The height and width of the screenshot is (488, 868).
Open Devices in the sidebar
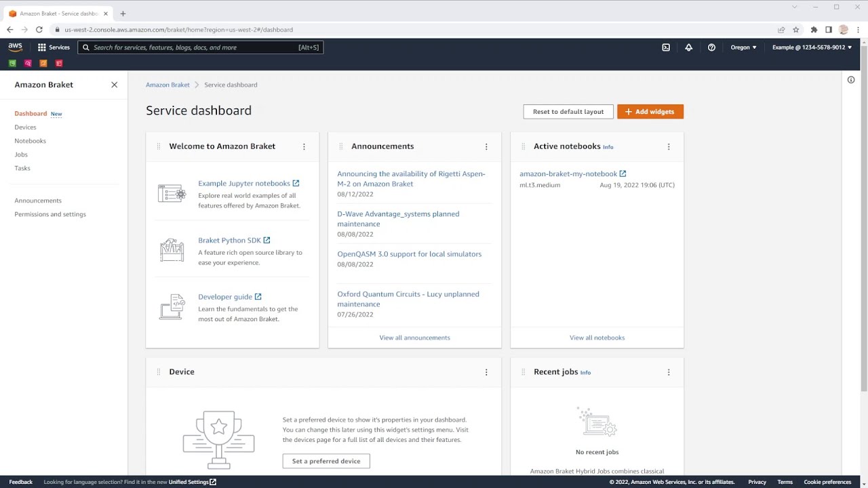click(25, 127)
